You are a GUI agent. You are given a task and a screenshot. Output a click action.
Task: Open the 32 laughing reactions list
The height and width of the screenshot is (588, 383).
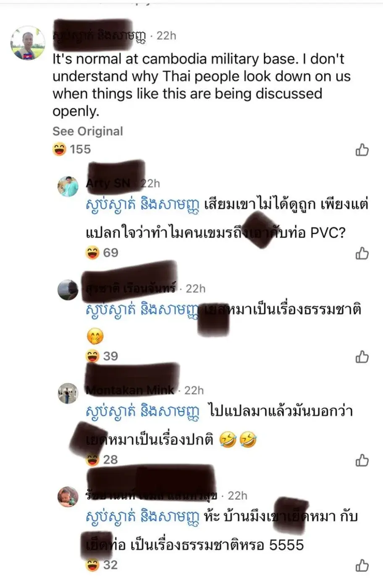pos(102,565)
